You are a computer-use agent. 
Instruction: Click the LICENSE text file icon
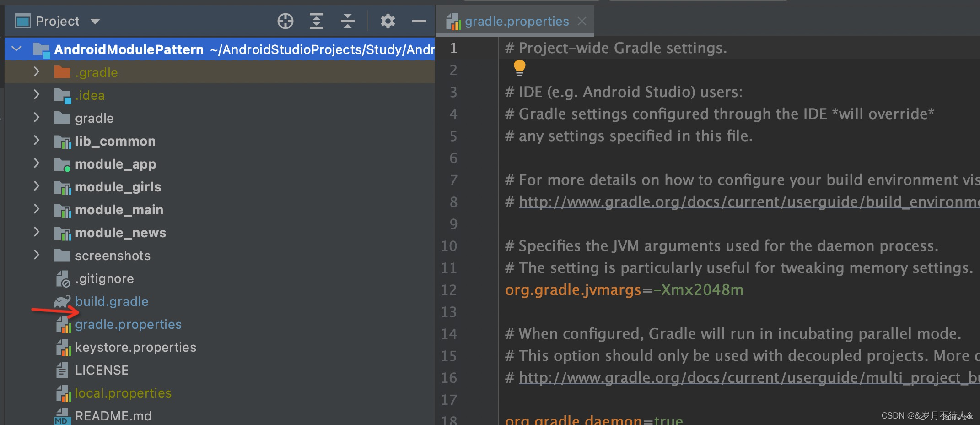click(x=62, y=370)
